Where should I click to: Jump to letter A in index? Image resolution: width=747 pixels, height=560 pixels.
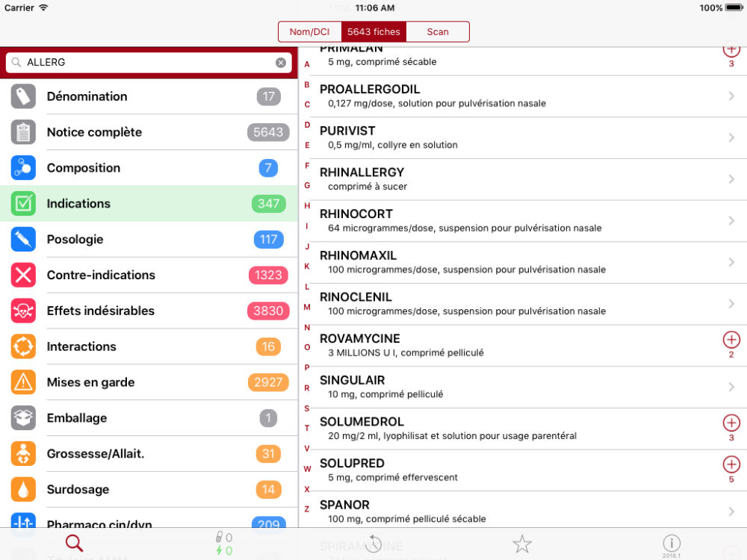click(x=307, y=64)
